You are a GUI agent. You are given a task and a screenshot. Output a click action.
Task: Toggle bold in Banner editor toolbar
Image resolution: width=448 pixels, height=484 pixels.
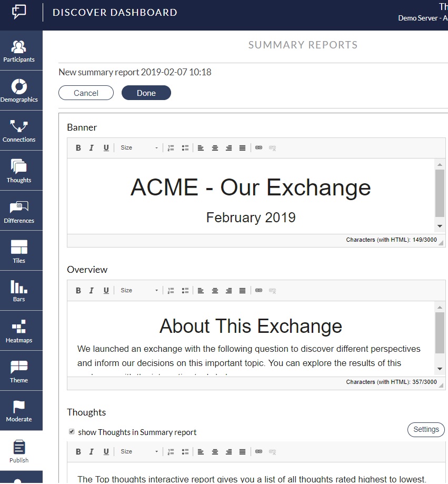click(78, 148)
